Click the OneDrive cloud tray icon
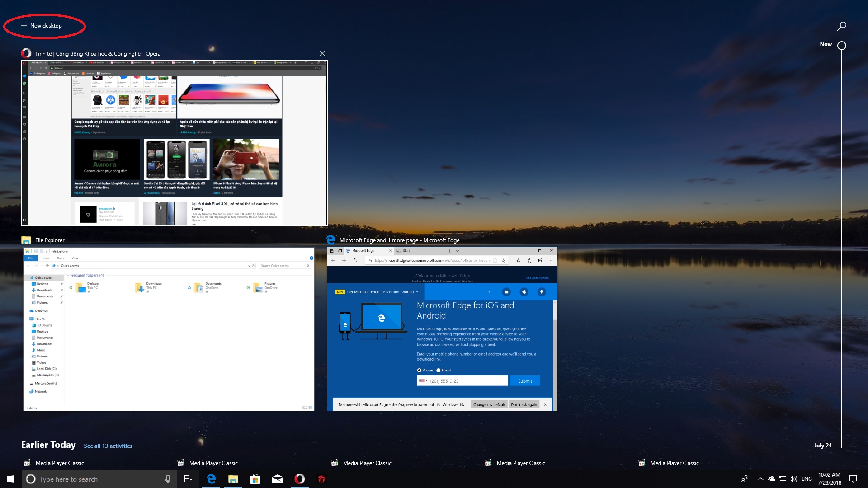868x488 pixels. [771, 479]
